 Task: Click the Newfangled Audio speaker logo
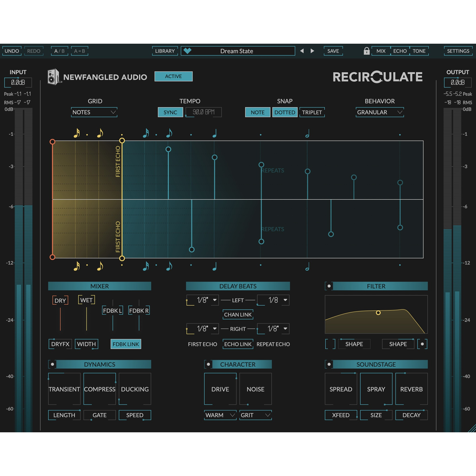[x=54, y=77]
